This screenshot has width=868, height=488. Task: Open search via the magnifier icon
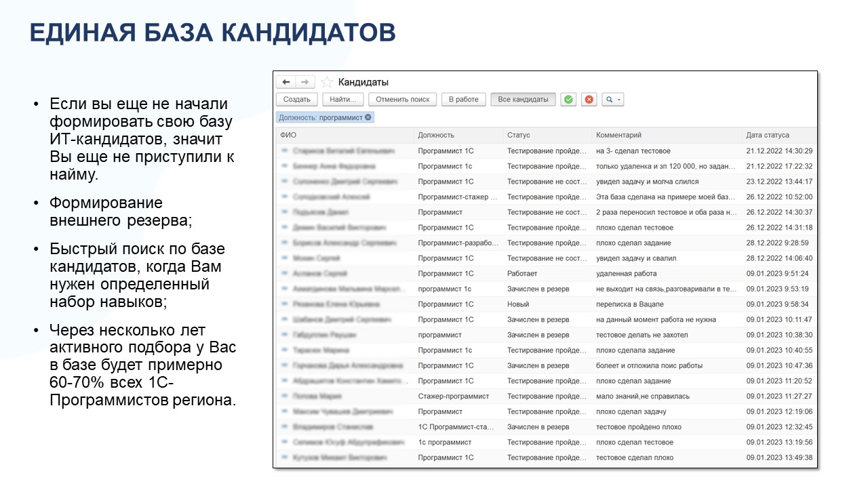(x=609, y=99)
